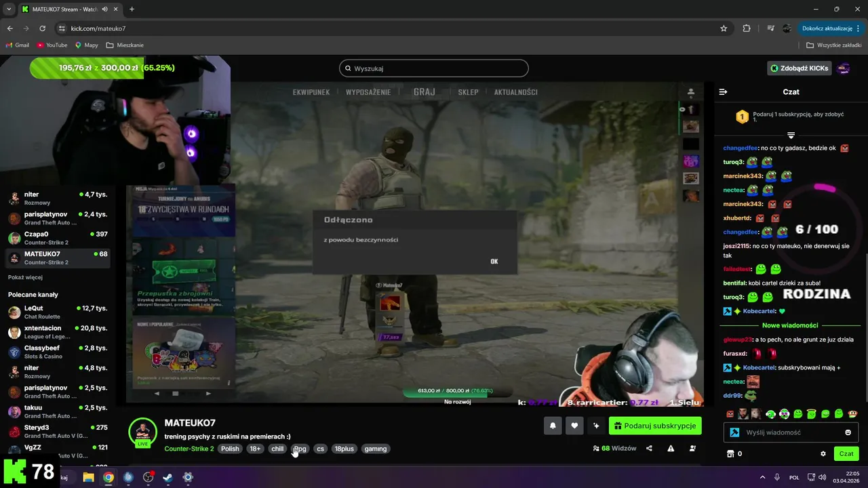Open the GRAJ game menu tab
This screenshot has width=868, height=488.
425,92
